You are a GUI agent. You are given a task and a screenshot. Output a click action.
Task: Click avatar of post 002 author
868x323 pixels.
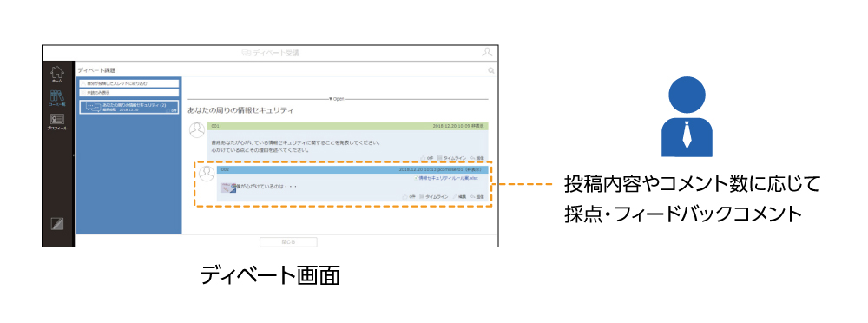pos(207,174)
